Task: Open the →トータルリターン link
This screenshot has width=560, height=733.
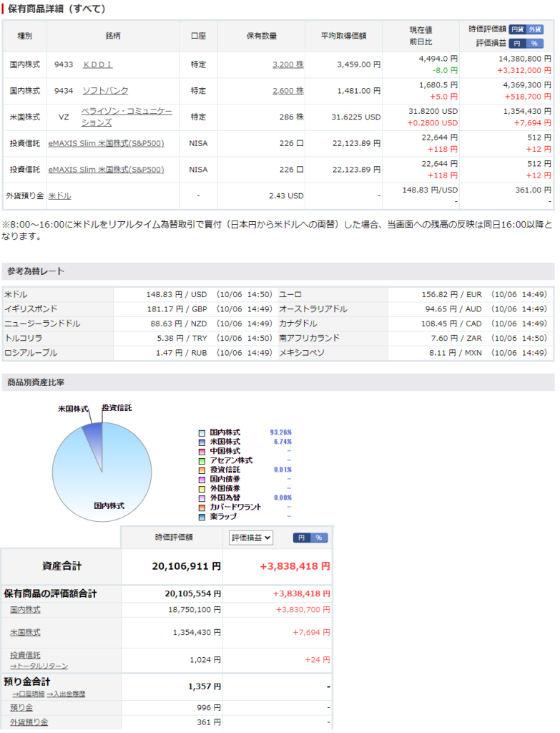Action: (39, 666)
